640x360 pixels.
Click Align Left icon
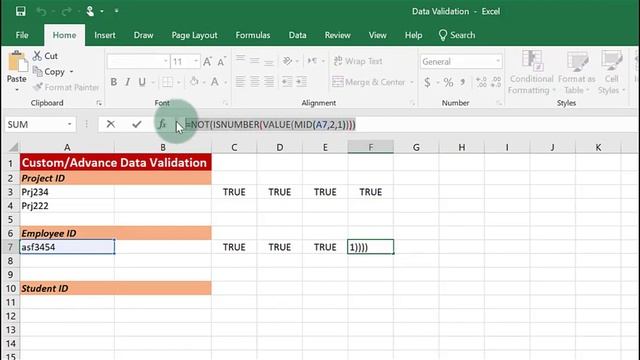pos(240,82)
